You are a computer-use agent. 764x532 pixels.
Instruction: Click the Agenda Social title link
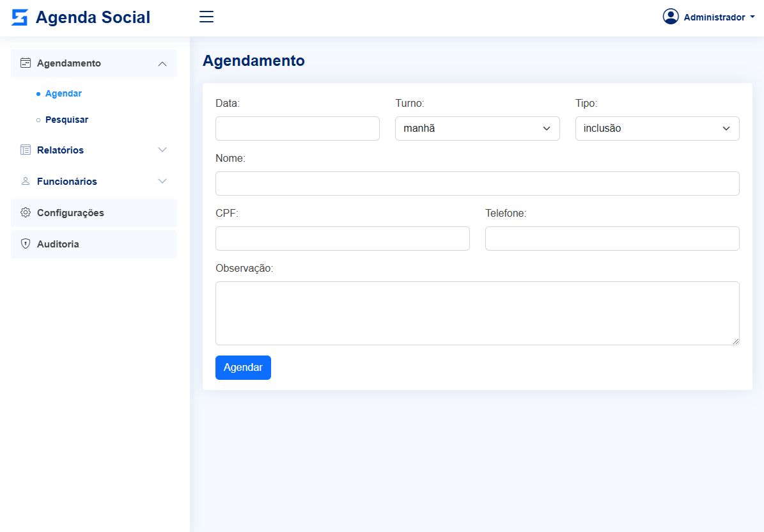click(93, 17)
